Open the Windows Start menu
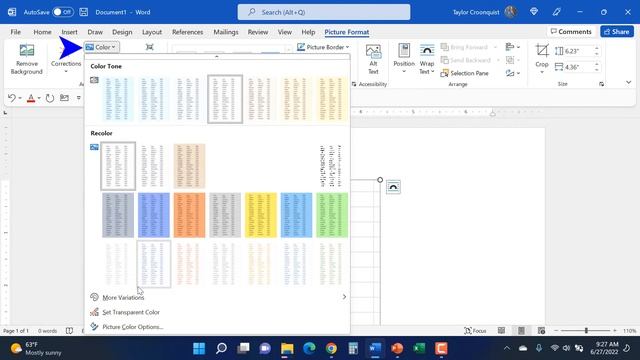This screenshot has height=360, width=640. tap(199, 348)
